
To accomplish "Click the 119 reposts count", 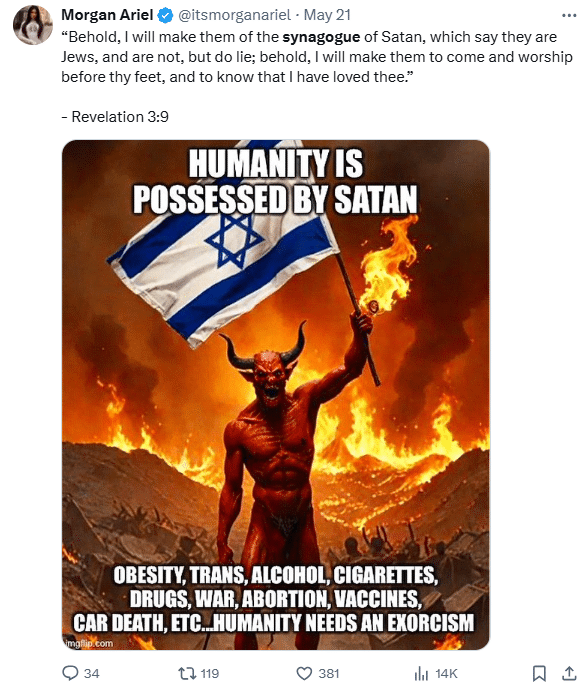I will tap(210, 674).
